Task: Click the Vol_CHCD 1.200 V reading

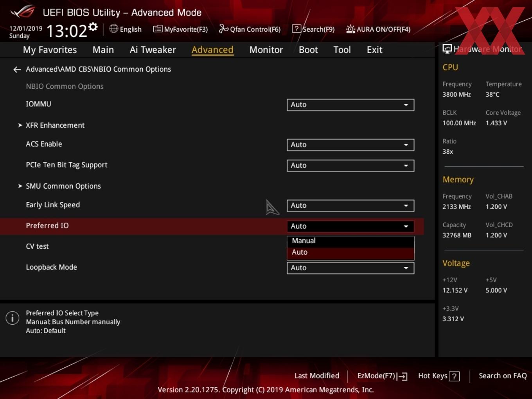Action: 496,235
